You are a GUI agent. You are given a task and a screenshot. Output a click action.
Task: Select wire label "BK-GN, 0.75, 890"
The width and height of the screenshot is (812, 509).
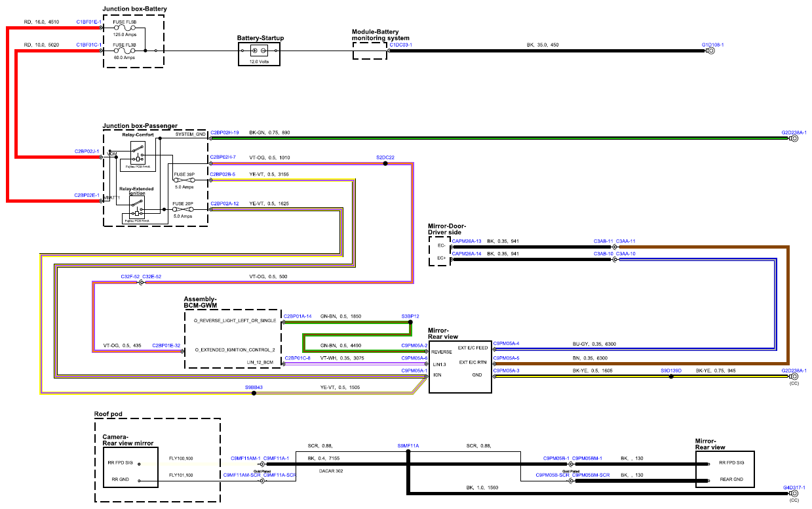point(269,132)
